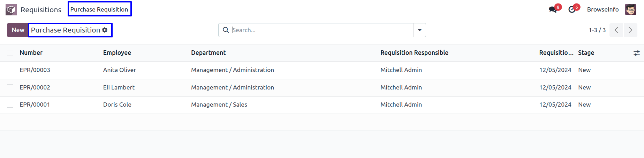Screen dimensions: 644x158
Task: Select the EPR/00003 row checkbox
Action: click(10, 70)
